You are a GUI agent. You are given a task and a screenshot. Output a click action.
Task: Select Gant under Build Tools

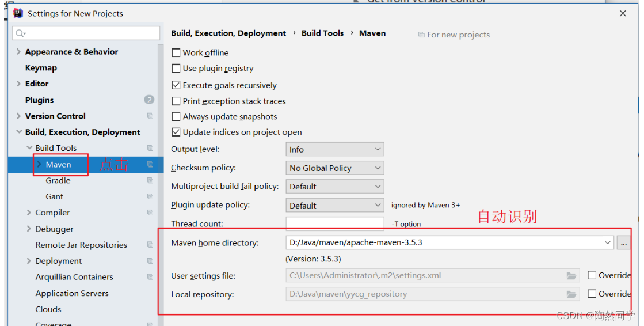[54, 196]
